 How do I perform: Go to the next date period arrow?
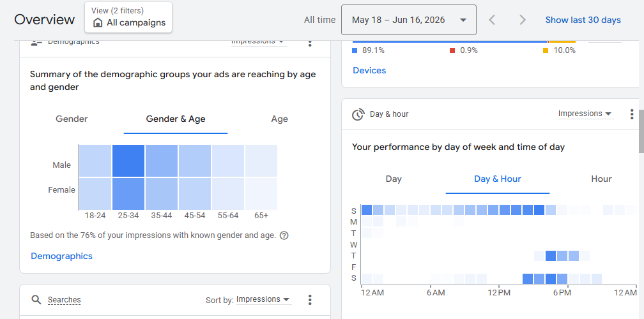523,20
